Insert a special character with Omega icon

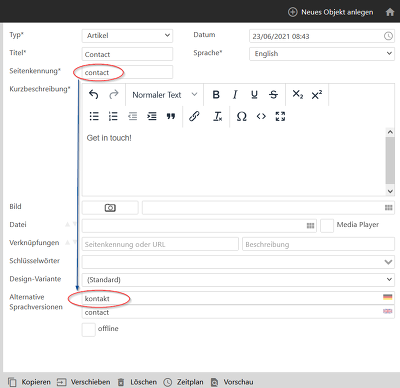click(x=242, y=116)
